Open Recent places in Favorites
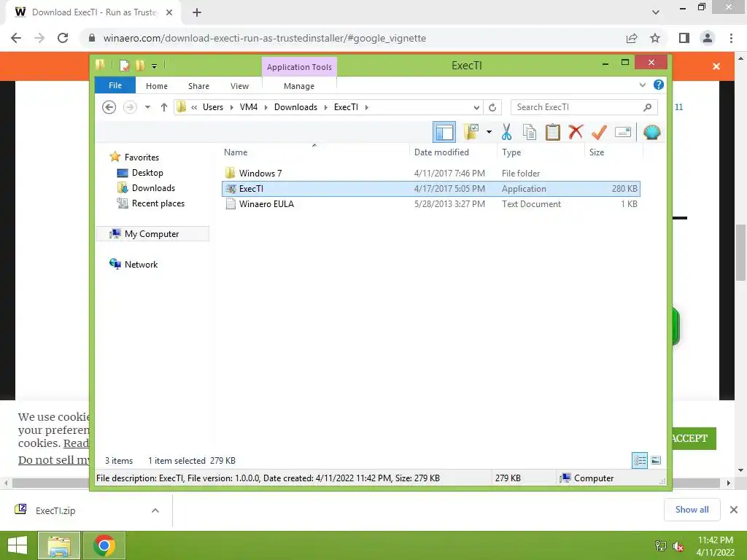This screenshot has height=560, width=747. (x=158, y=203)
